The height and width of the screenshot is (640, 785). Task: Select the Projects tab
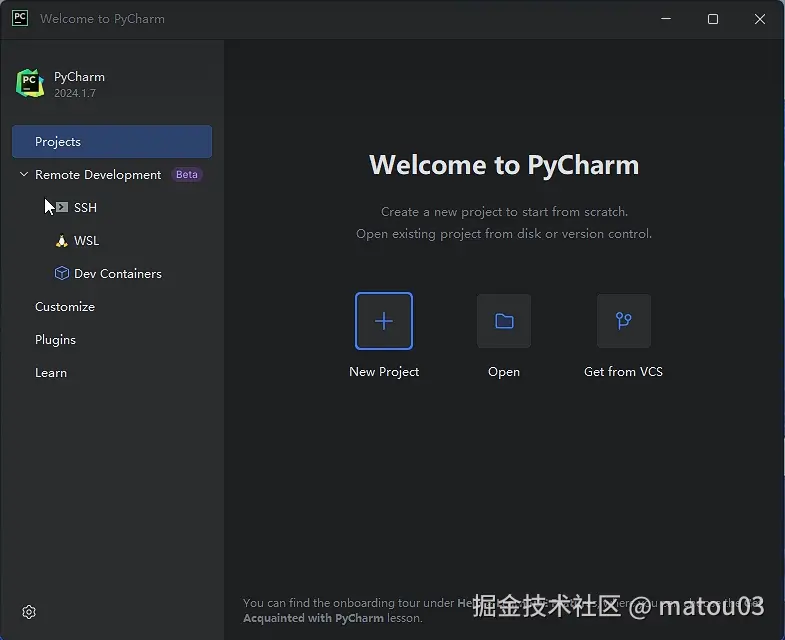tap(112, 142)
